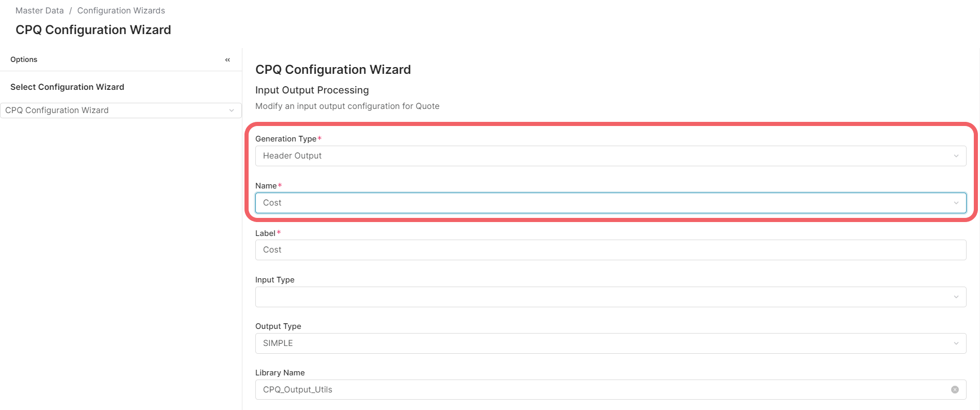Viewport: 980px width, 410px height.
Task: Click the Library Name field label
Action: click(x=280, y=373)
